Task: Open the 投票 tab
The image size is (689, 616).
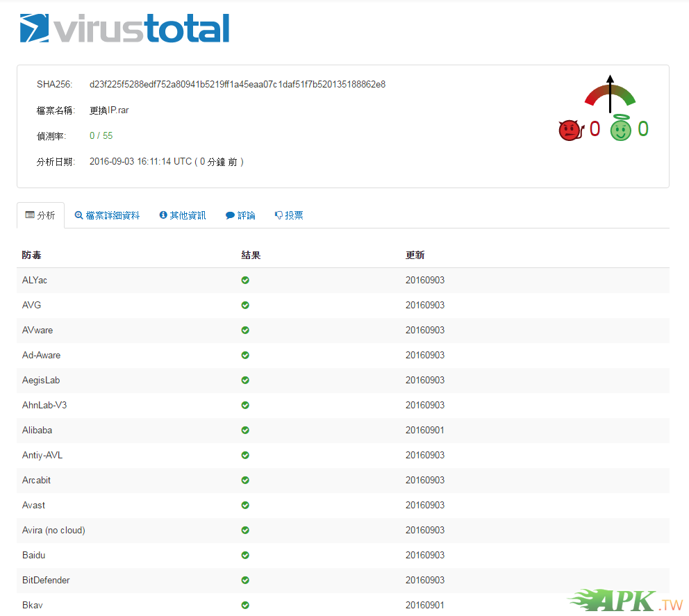Action: (289, 215)
